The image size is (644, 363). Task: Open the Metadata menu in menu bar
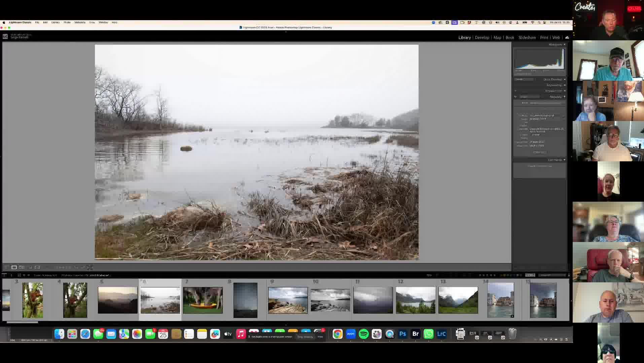[x=80, y=22]
